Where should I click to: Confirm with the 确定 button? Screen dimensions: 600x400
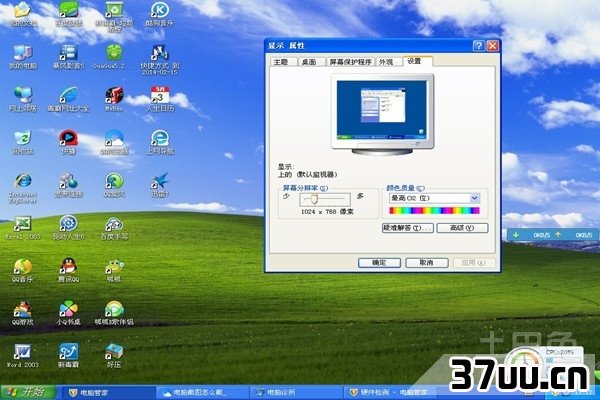tap(379, 263)
